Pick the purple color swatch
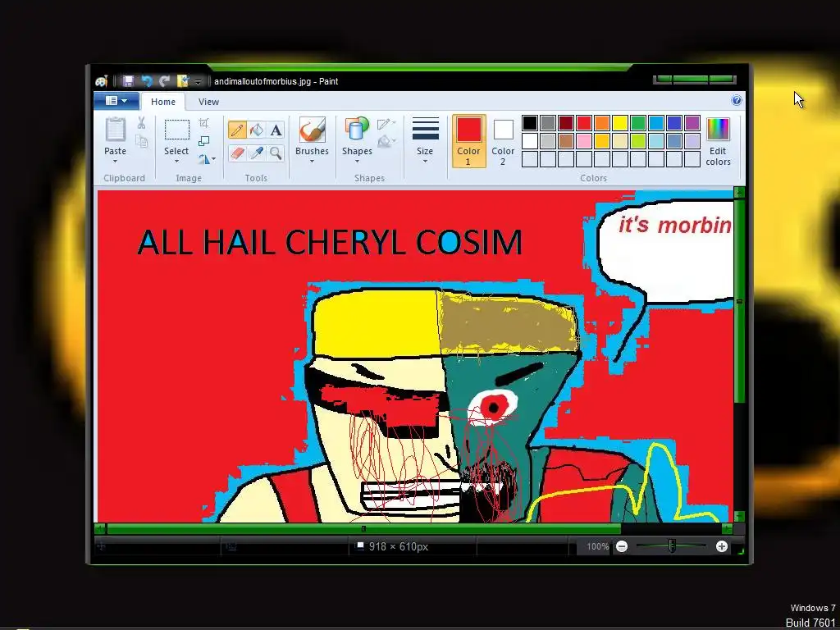The height and width of the screenshot is (630, 840). pos(692,123)
